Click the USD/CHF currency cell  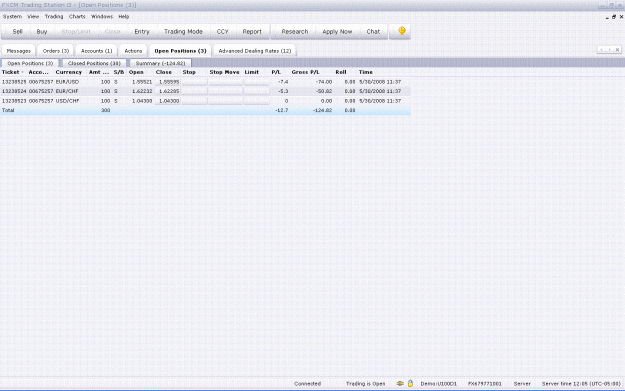(67, 101)
